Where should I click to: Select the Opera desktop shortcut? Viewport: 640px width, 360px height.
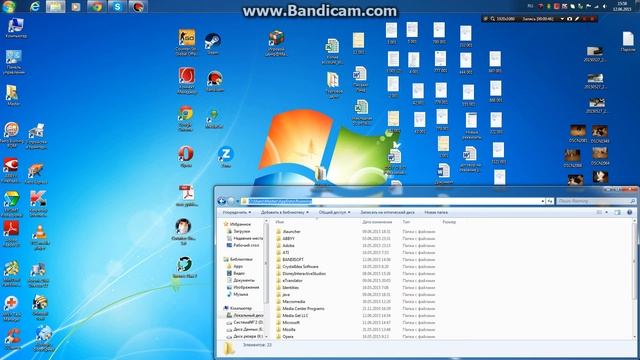(186, 157)
